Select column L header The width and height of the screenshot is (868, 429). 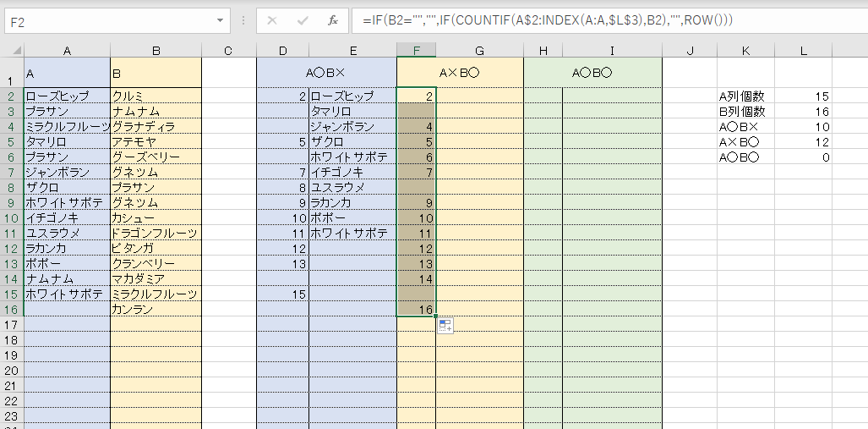tap(803, 52)
